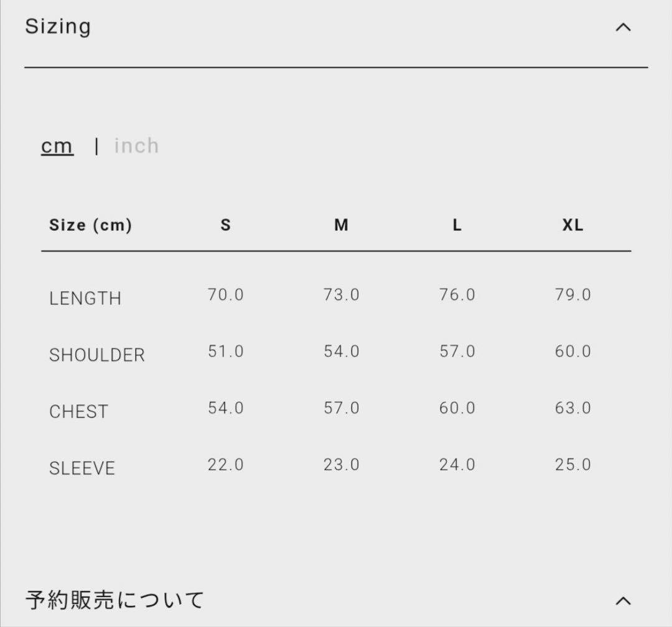This screenshot has height=627, width=672.
Task: Click the Size (cm) table header
Action: tap(90, 225)
